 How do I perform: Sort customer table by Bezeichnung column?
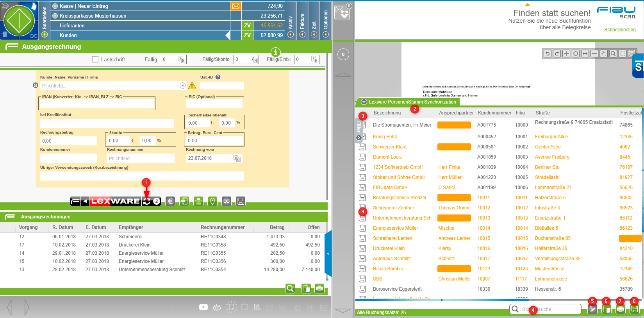pyautogui.click(x=387, y=113)
